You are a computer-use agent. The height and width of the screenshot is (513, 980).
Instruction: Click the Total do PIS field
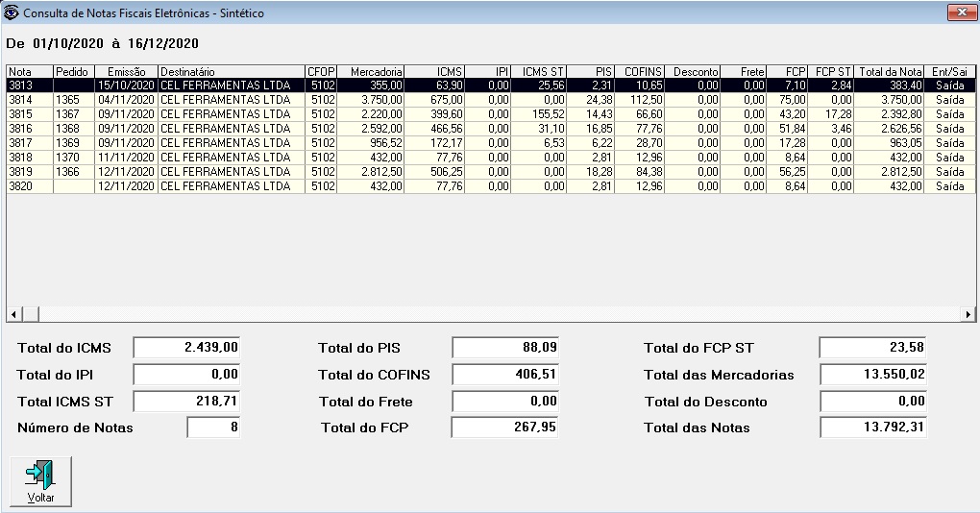pyautogui.click(x=504, y=348)
